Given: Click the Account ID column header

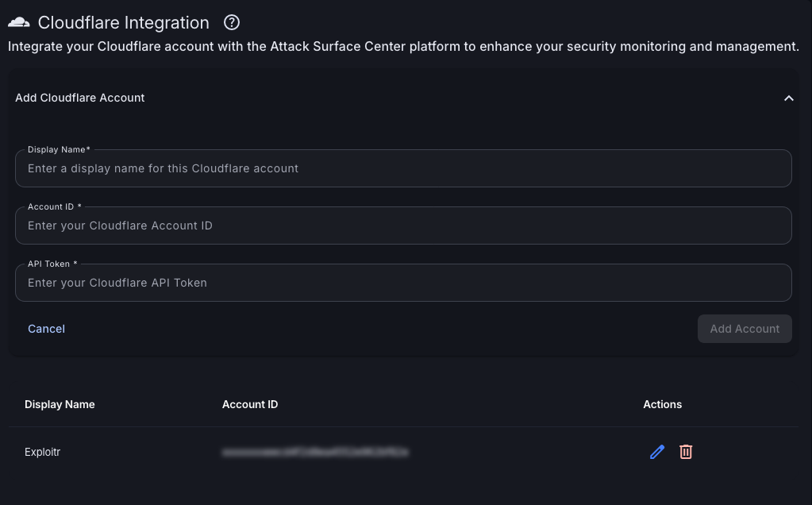Looking at the screenshot, I should point(249,404).
